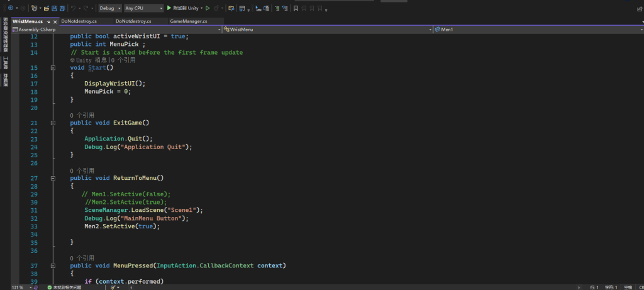Click the purple health indicator icon beside zoom
The height and width of the screenshot is (290, 644).
pos(36,287)
